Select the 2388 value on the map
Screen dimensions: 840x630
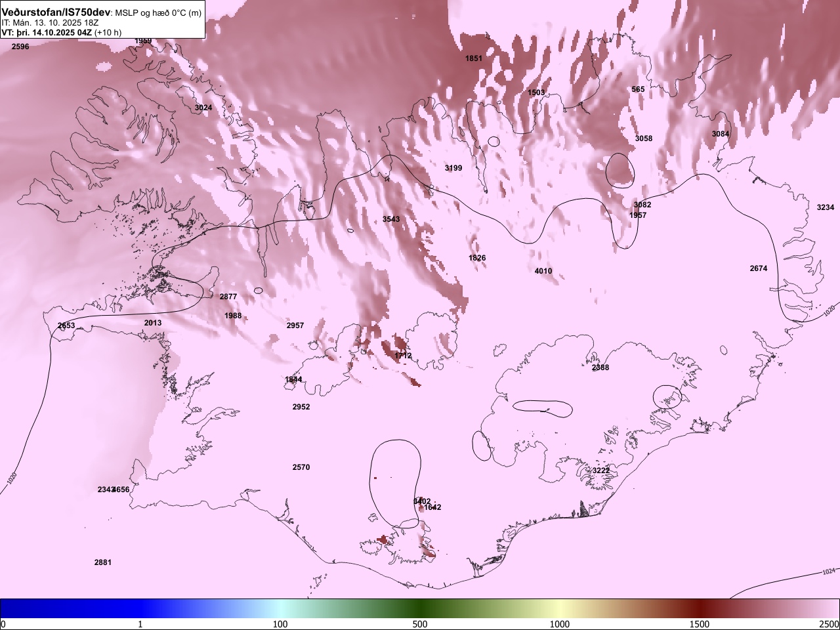(x=600, y=367)
